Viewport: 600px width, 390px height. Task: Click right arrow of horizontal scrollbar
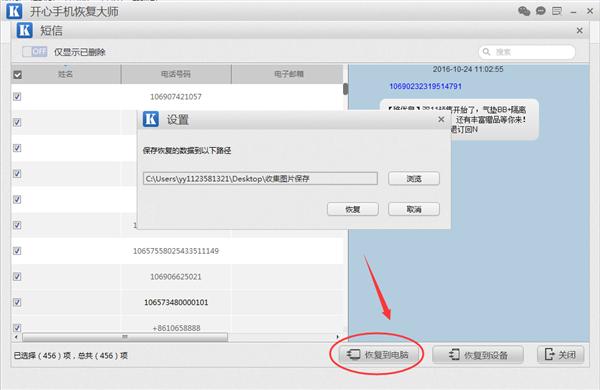338,337
